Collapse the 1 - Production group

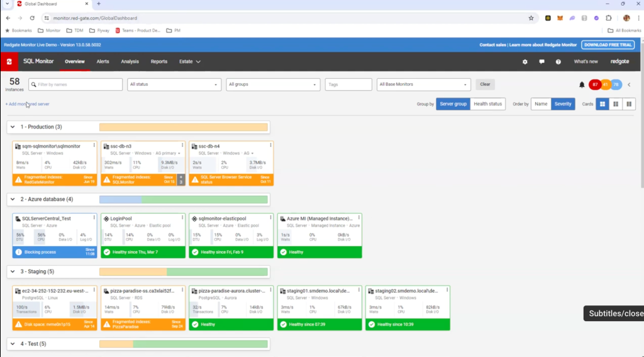[12, 127]
